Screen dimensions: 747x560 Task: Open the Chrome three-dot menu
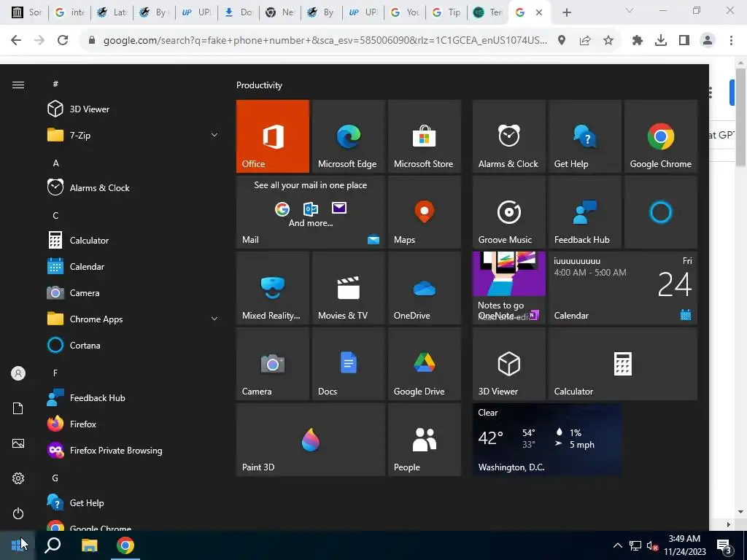click(x=731, y=41)
